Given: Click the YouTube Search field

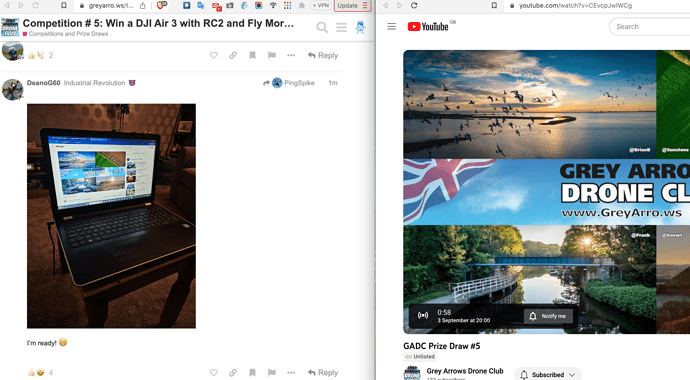Looking at the screenshot, I should (650, 26).
